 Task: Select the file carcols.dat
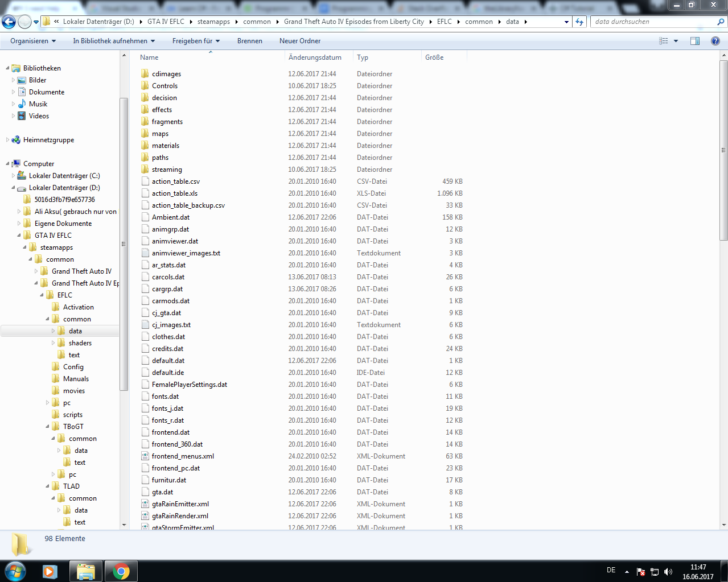(x=168, y=276)
